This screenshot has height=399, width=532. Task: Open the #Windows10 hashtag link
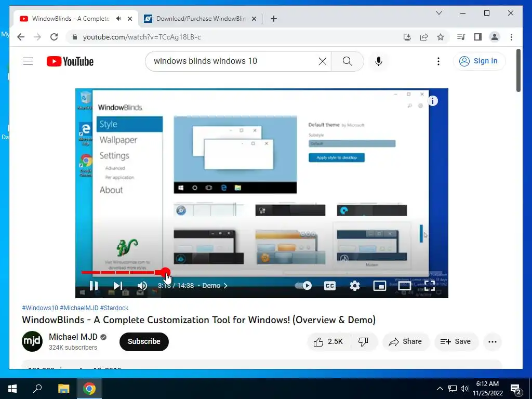tap(40, 308)
